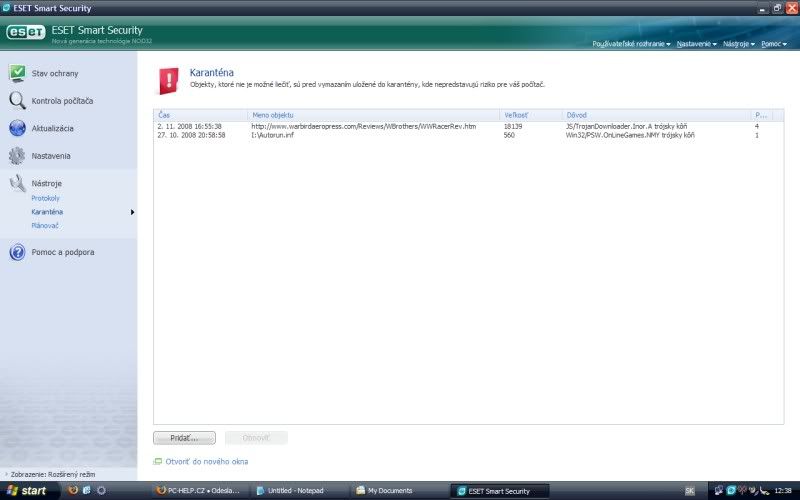This screenshot has height=500, width=800.
Task: Sort by the Dôvod column header
Action: click(x=656, y=115)
